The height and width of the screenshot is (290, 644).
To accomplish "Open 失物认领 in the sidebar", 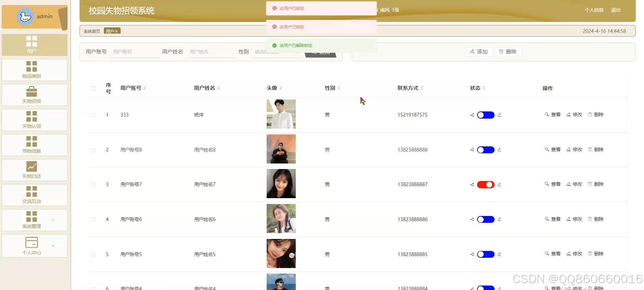I will [x=35, y=120].
